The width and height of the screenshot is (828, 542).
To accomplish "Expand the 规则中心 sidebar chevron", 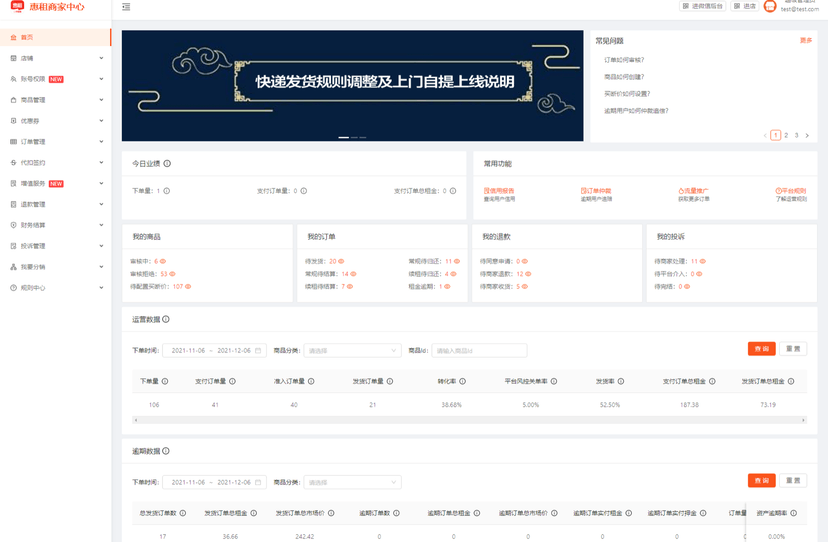I will tap(101, 287).
